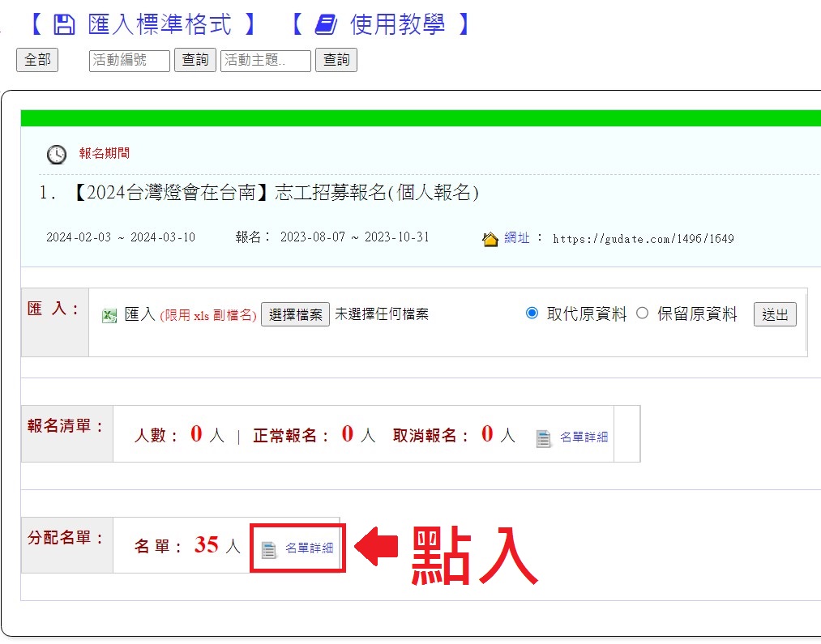Select the 取代原資料 radio button
821x644 pixels.
532,313
